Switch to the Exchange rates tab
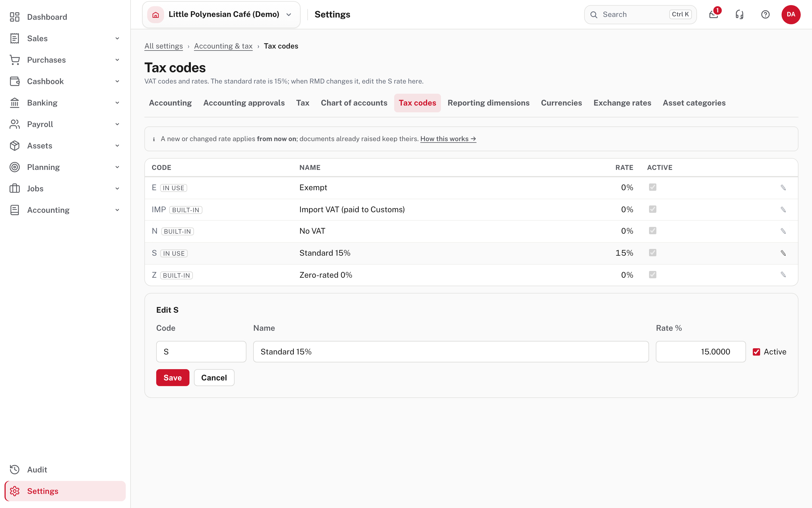The image size is (812, 508). 622,103
